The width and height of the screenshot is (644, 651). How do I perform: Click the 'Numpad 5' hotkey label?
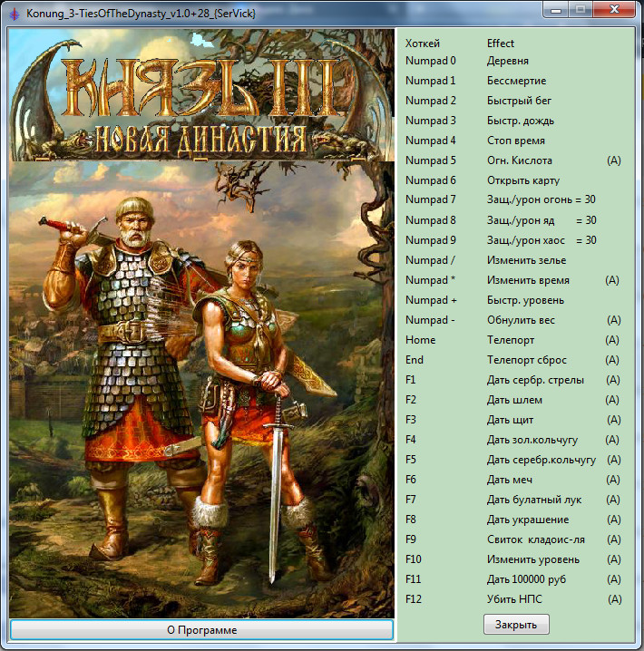point(431,160)
